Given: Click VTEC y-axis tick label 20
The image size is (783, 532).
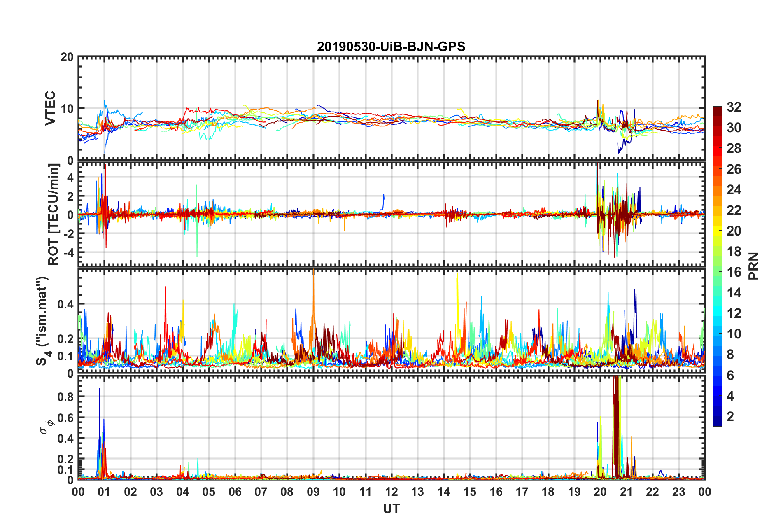Looking at the screenshot, I should click(67, 57).
